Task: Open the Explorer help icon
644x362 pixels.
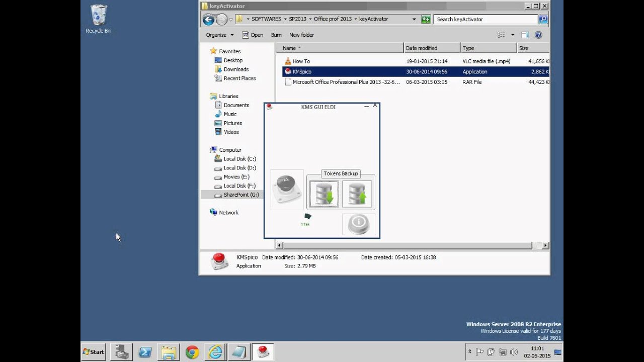Action: coord(538,35)
